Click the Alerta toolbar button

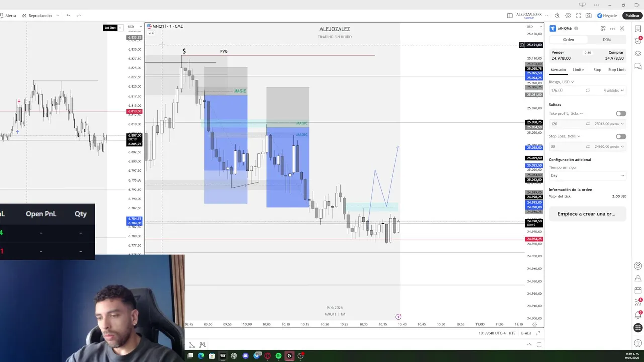pyautogui.click(x=8, y=16)
